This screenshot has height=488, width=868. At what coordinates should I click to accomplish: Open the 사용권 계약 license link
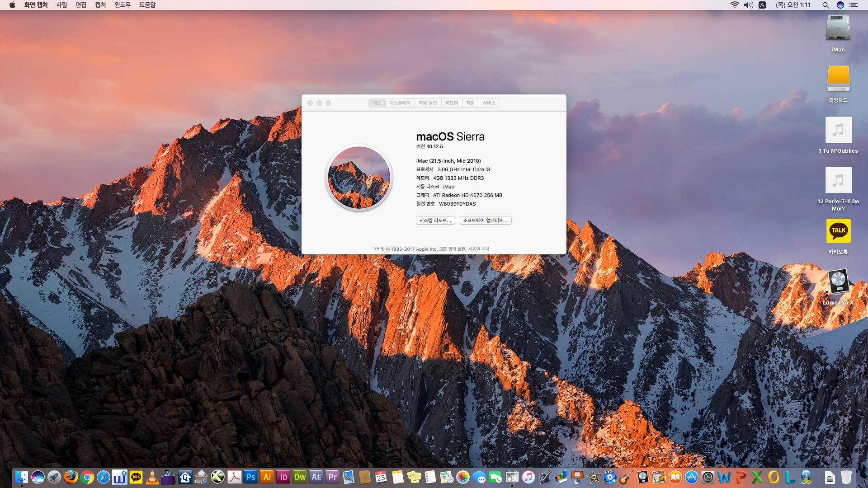click(478, 249)
